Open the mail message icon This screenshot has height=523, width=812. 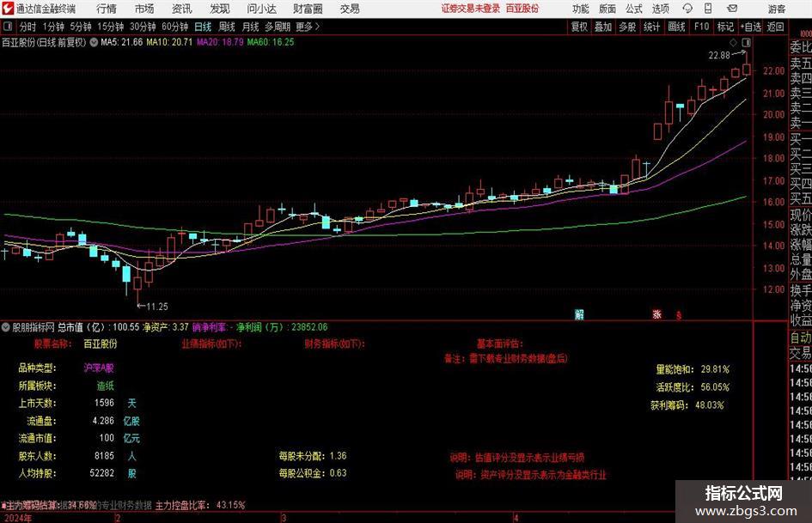pyautogui.click(x=732, y=9)
